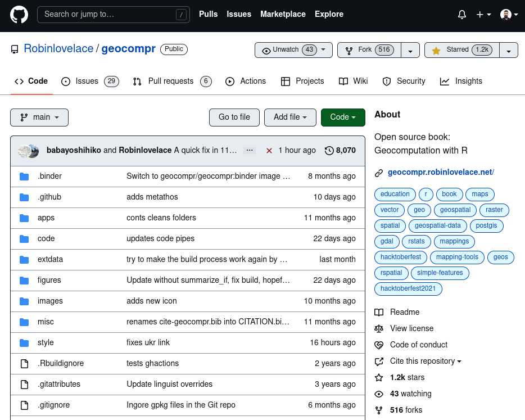The height and width of the screenshot is (420, 525).
Task: Select the geospatial topic tag
Action: coord(455,210)
